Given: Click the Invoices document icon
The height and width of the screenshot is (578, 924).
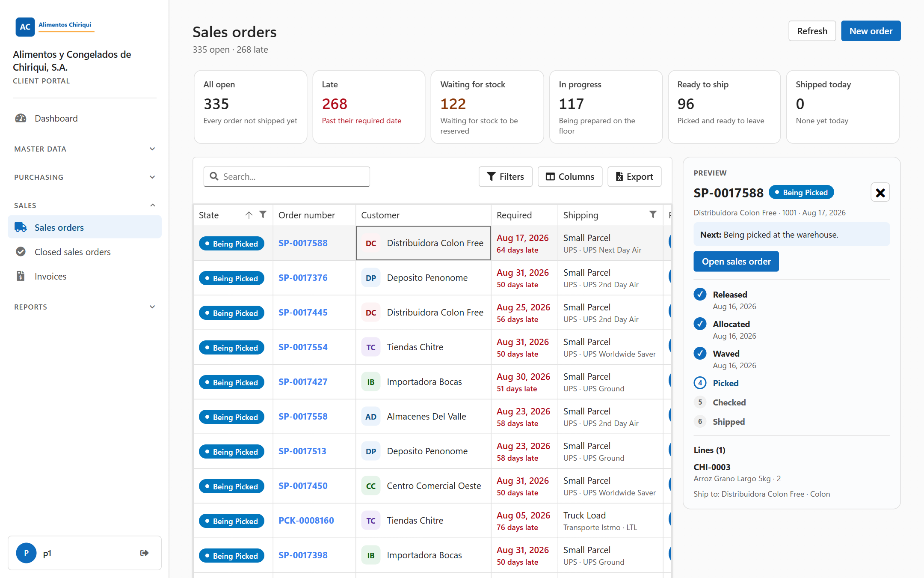Looking at the screenshot, I should [x=21, y=276].
